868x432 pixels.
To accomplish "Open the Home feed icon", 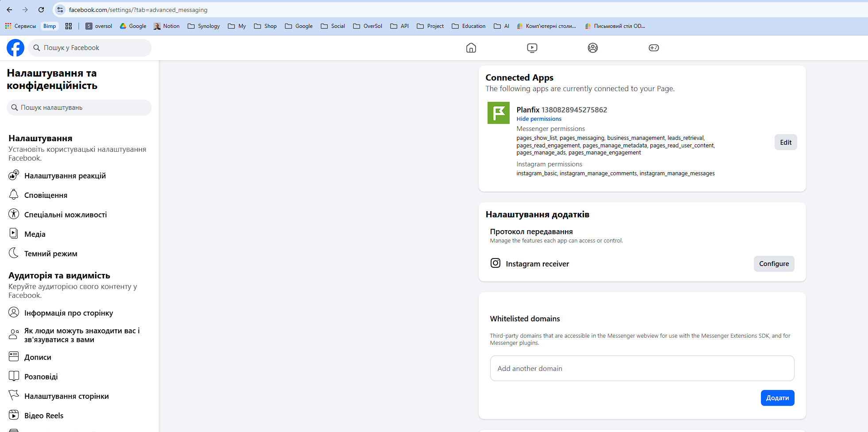I will (x=471, y=48).
